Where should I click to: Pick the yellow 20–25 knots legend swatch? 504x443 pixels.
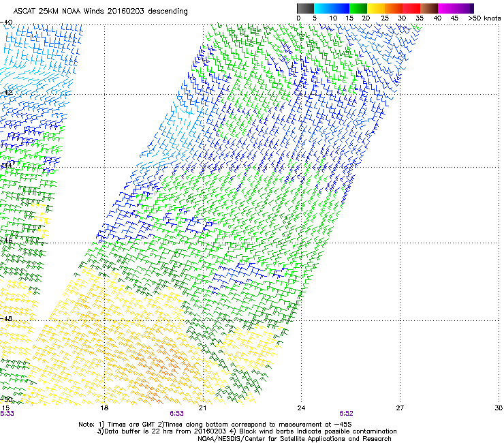pos(376,8)
